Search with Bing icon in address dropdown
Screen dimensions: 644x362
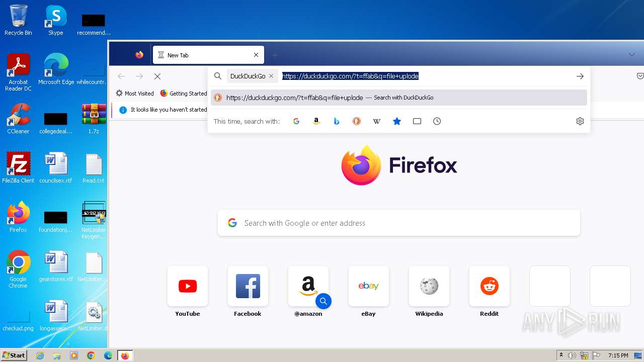337,121
